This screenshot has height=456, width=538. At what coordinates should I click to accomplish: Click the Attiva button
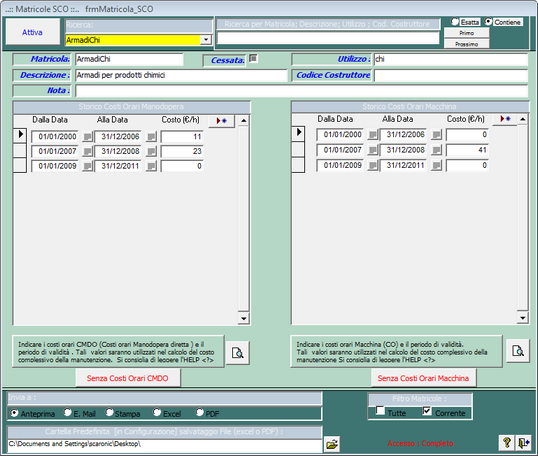[x=33, y=32]
